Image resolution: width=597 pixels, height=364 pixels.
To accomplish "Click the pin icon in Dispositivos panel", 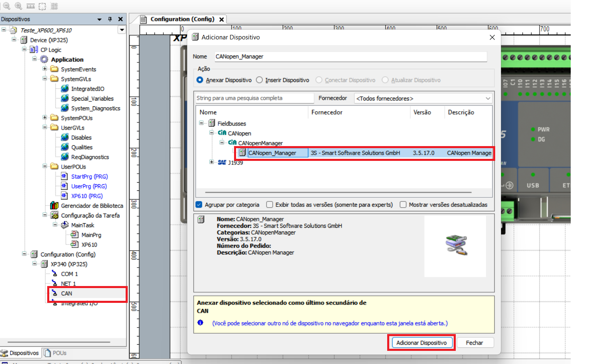I will pos(110,19).
